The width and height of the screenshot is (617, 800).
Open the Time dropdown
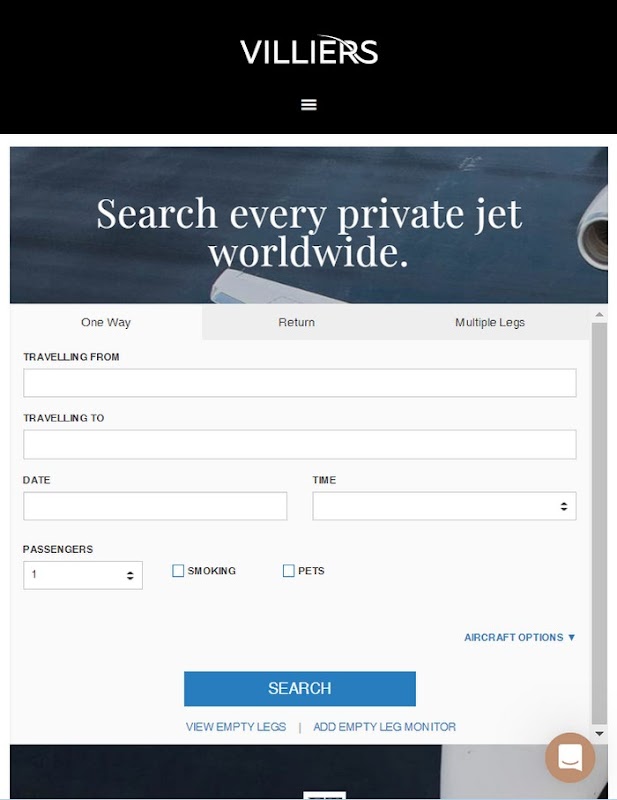(x=445, y=506)
